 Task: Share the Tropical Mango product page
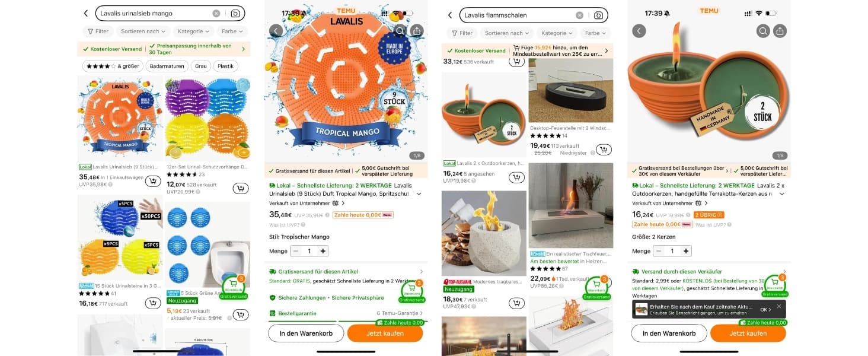point(417,31)
